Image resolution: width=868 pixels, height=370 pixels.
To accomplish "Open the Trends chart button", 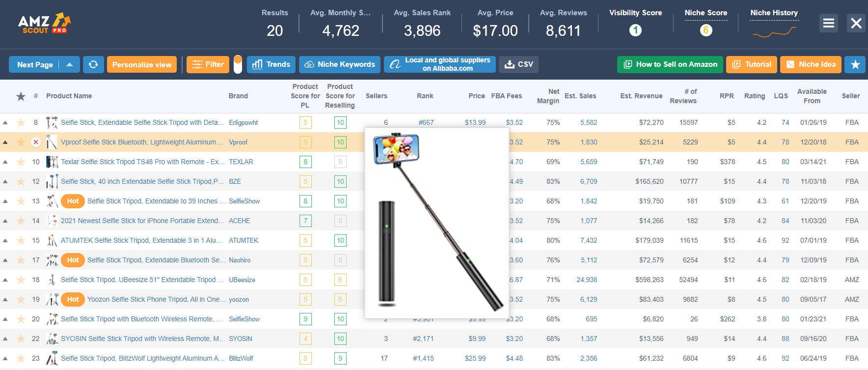I will (271, 64).
